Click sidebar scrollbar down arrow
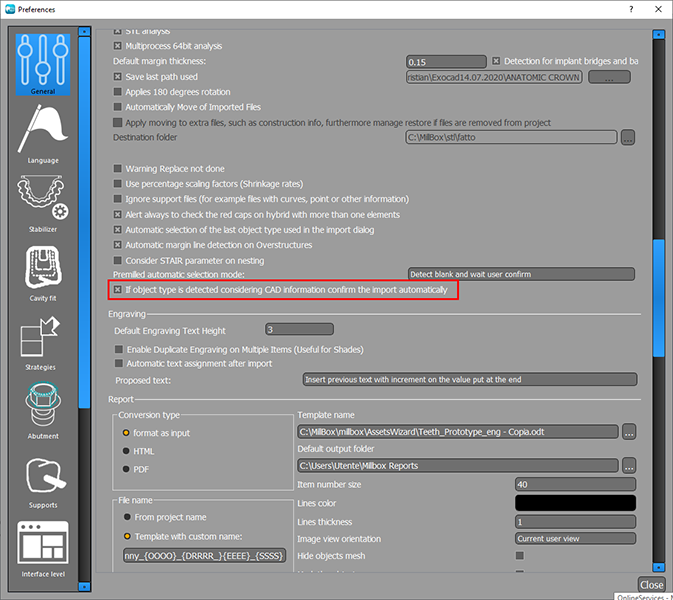Image resolution: width=673 pixels, height=600 pixels. click(x=85, y=586)
